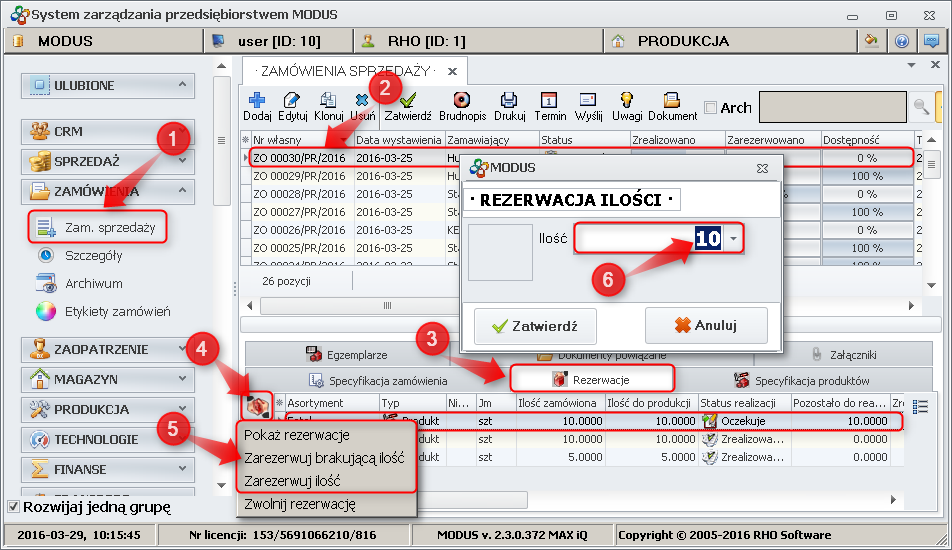Click the help question mark icon

click(x=902, y=41)
